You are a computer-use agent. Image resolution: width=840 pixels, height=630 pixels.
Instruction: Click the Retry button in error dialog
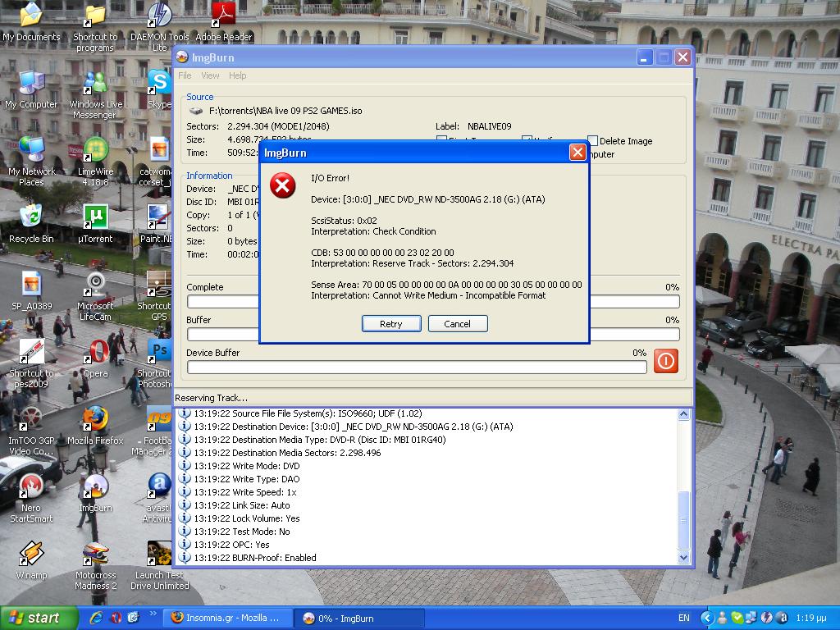[391, 323]
